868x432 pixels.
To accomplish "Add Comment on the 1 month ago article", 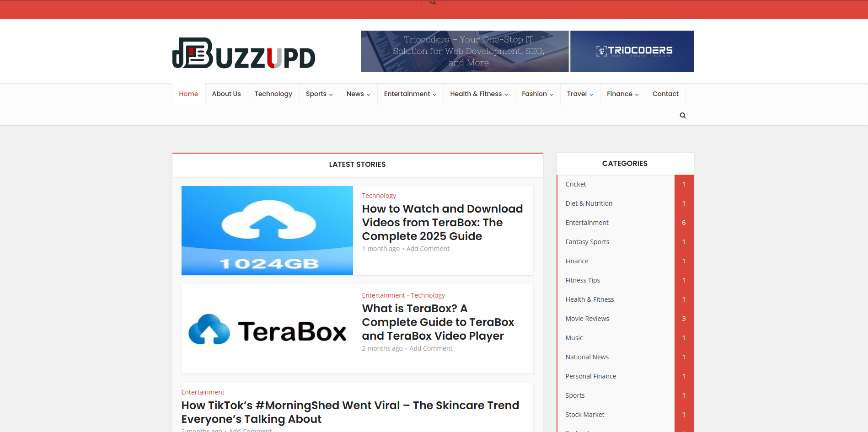I will (428, 249).
